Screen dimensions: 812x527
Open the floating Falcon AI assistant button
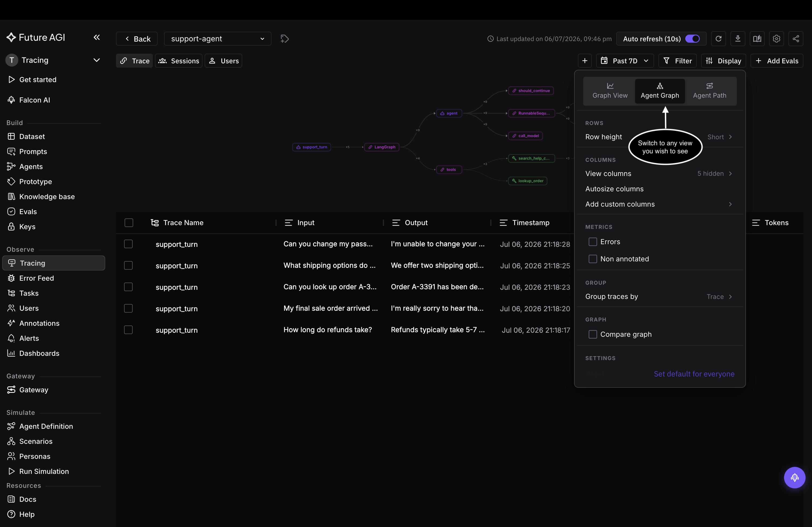[794, 477]
